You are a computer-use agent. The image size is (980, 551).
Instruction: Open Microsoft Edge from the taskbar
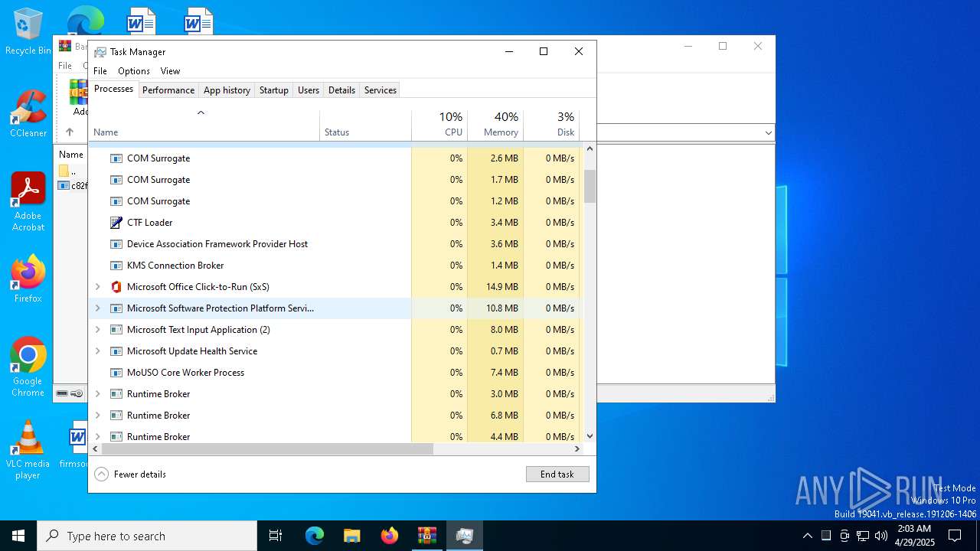coord(315,536)
